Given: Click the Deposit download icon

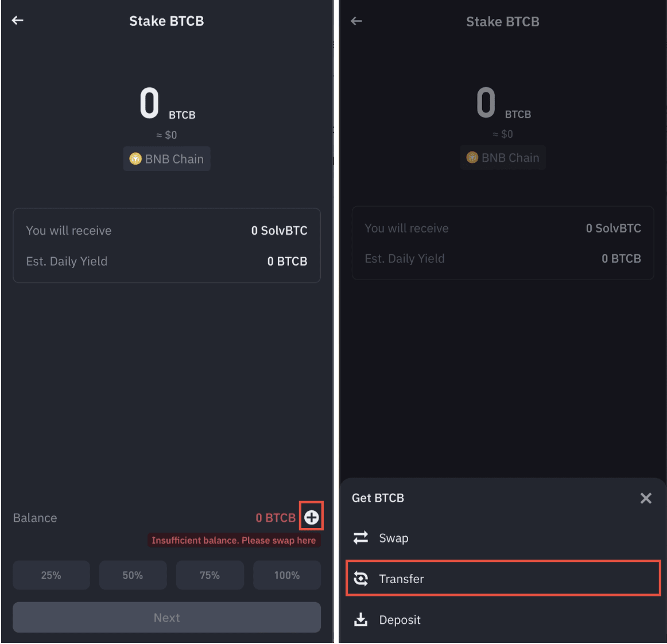Looking at the screenshot, I should click(x=360, y=619).
